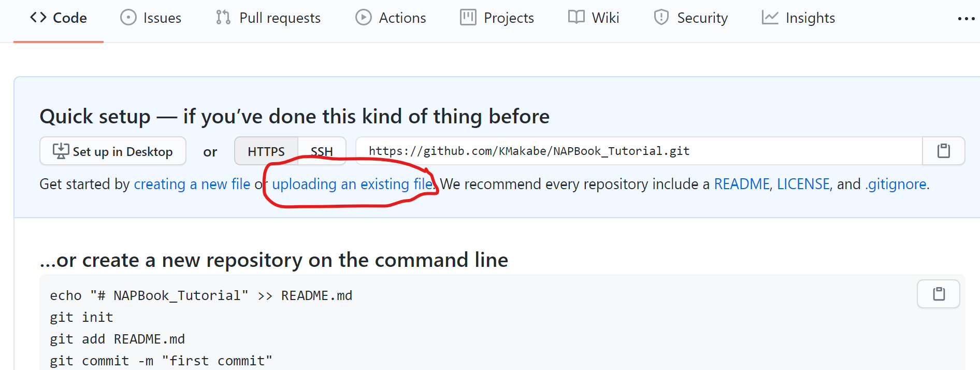
Task: Click the Pull requests branch icon
Action: pos(222,17)
